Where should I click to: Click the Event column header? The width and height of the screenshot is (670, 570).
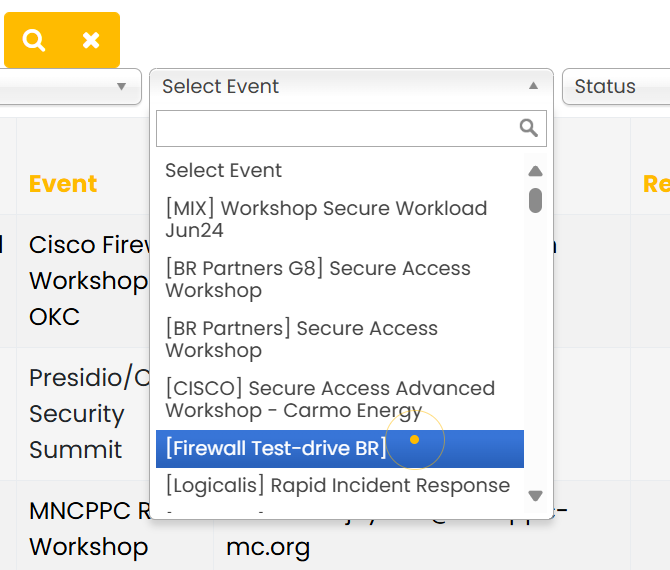pos(63,184)
